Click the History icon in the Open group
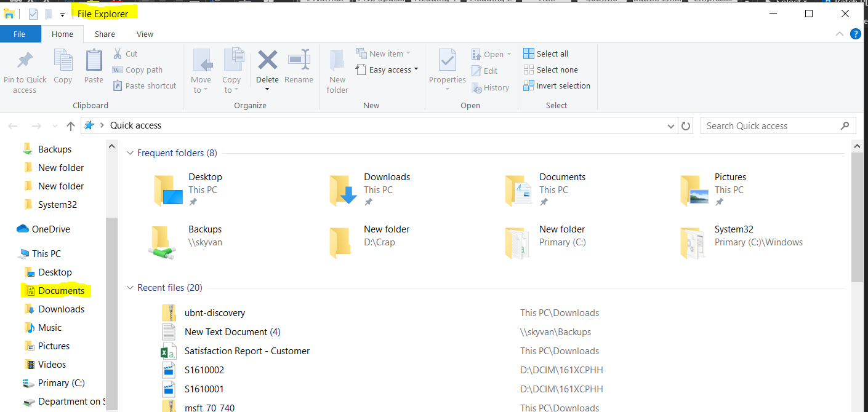 coord(491,87)
